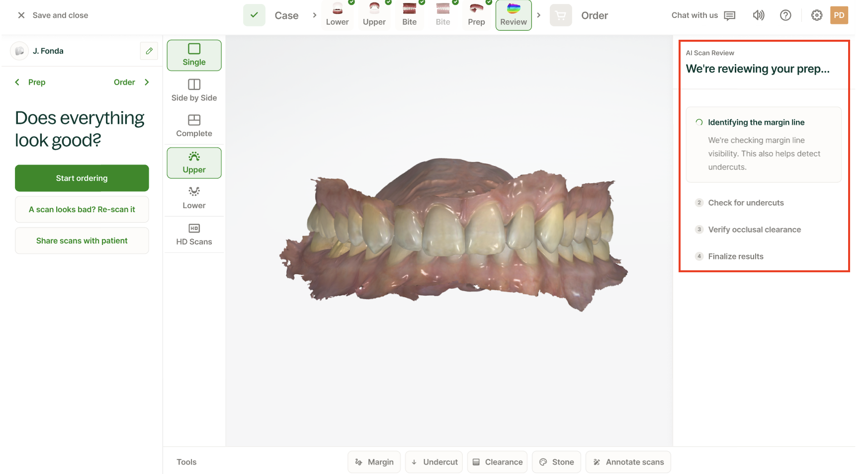Click the PD user avatar
This screenshot has height=474, width=868.
pyautogui.click(x=839, y=15)
